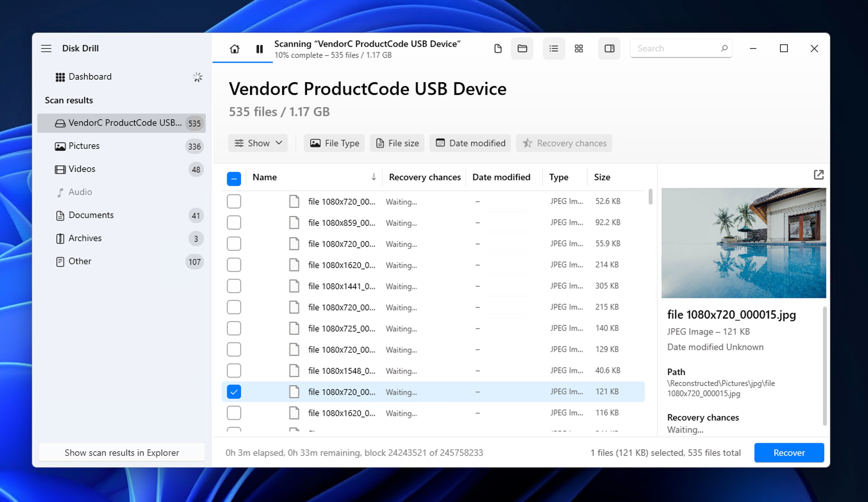
Task: Open the Documents category
Action: point(91,215)
